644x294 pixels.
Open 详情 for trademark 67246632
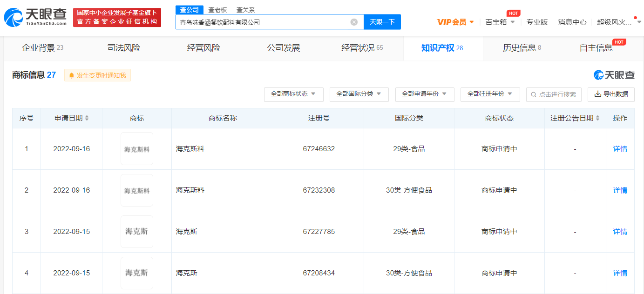click(x=620, y=149)
